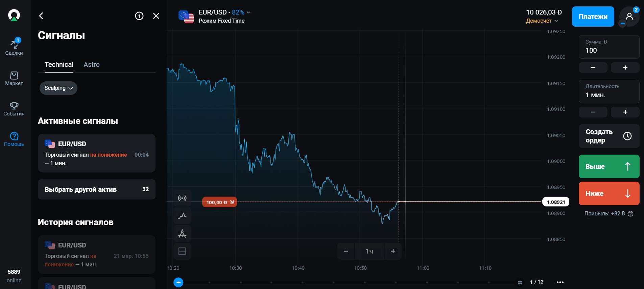The width and height of the screenshot is (644, 289).
Task: Go back with the signals panel arrow
Action: coord(41,16)
